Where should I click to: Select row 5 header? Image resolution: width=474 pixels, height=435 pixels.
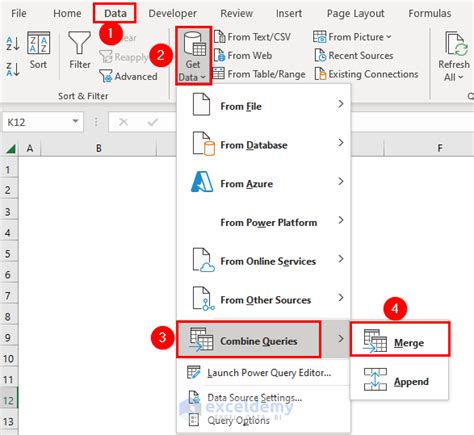[x=8, y=254]
